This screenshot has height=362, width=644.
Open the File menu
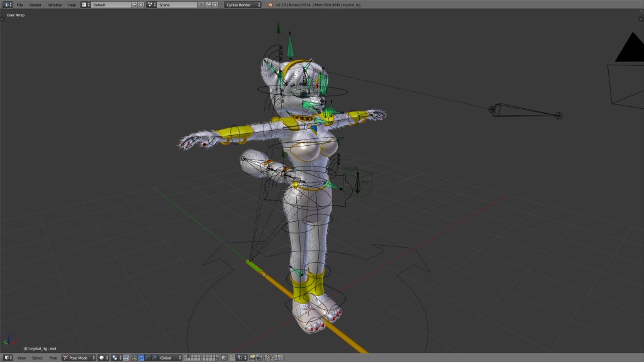coord(19,4)
